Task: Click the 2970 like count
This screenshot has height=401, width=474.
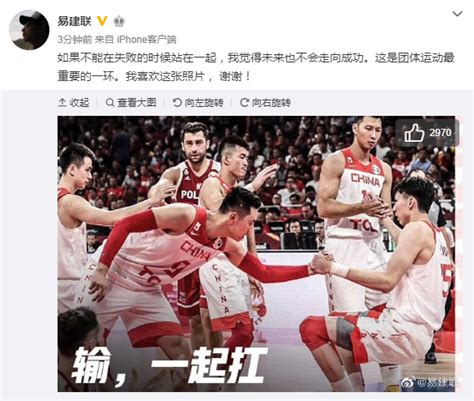Action: click(440, 133)
